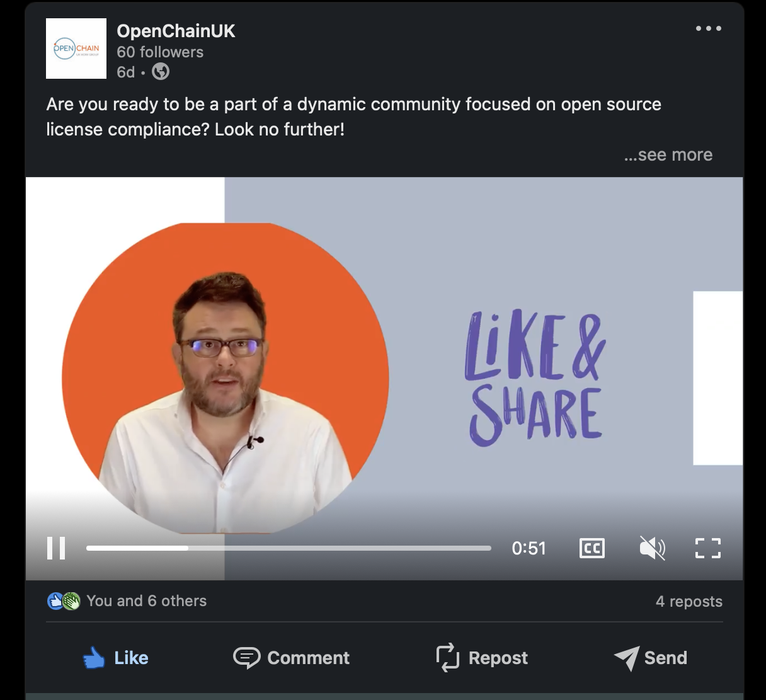Image resolution: width=766 pixels, height=700 pixels.
Task: Open reactions list You and 6 others
Action: [x=147, y=601]
